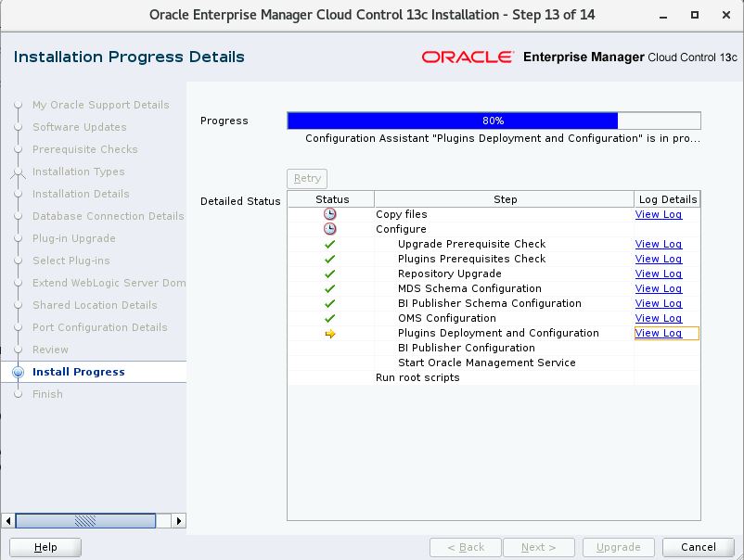Select the Status column header
The image size is (744, 560).
tap(332, 199)
